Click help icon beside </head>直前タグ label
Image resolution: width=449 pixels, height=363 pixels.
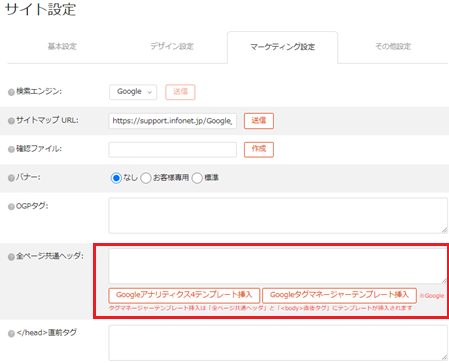coord(11,333)
